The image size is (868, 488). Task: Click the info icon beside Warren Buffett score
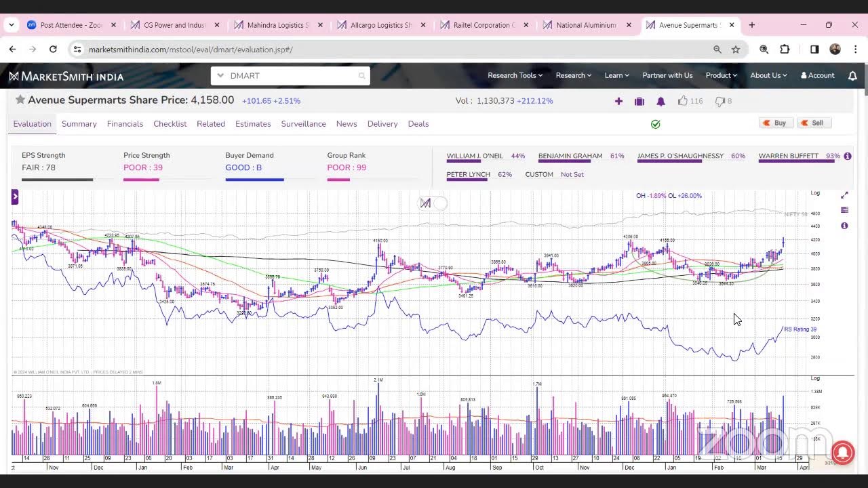pos(848,156)
